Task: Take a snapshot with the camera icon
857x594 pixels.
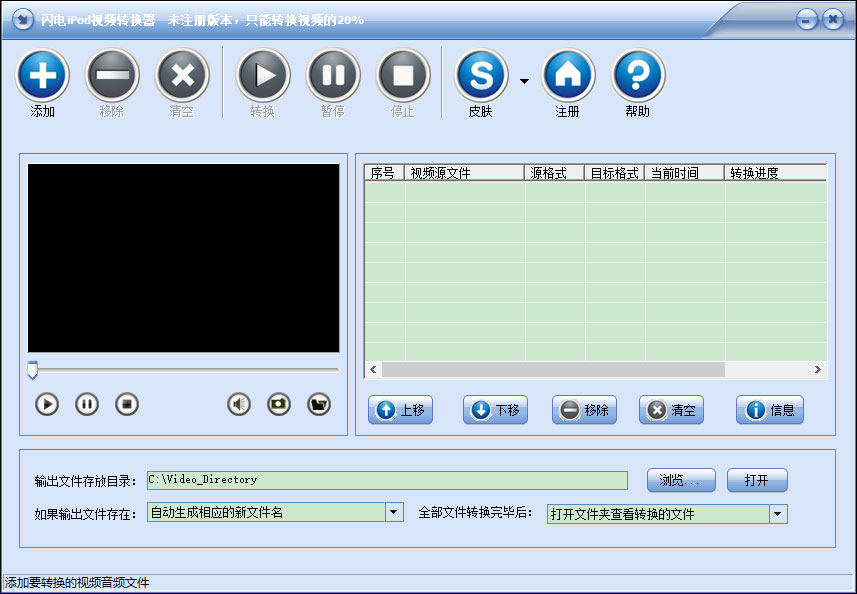Action: coord(279,404)
